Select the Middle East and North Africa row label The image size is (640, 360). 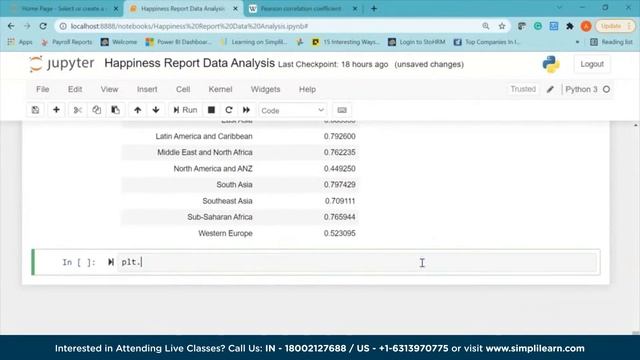click(x=205, y=152)
